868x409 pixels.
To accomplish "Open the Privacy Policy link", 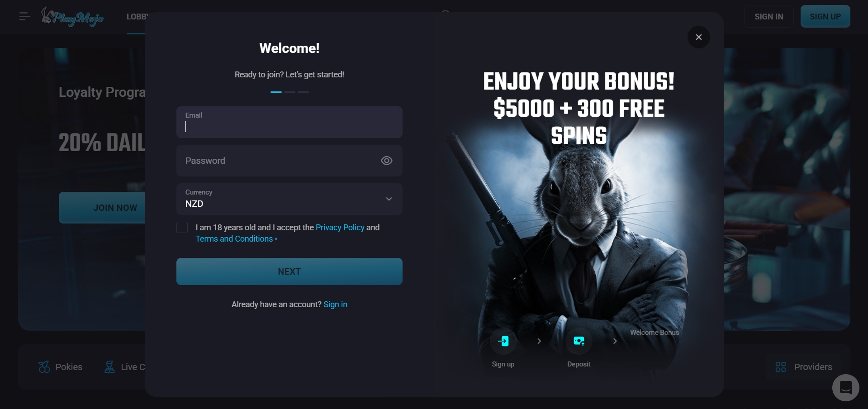I will coord(340,228).
